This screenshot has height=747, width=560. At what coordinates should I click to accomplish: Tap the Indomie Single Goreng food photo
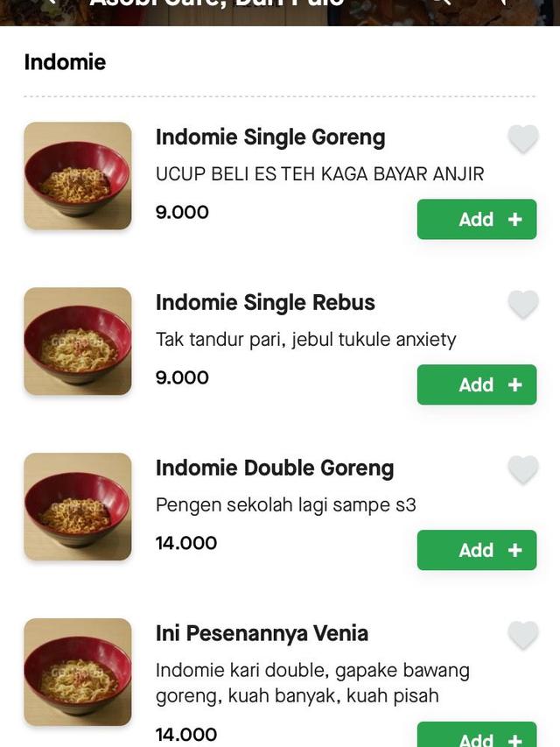[77, 176]
